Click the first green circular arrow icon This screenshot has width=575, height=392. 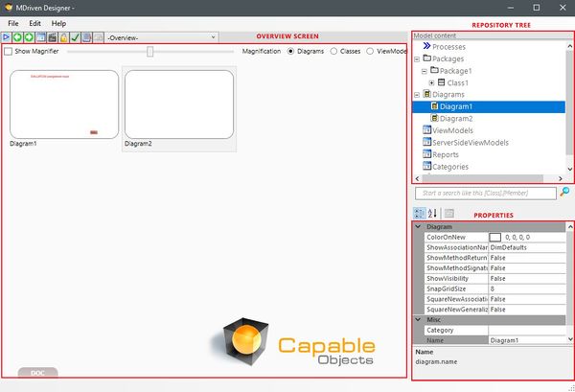pyautogui.click(x=18, y=37)
